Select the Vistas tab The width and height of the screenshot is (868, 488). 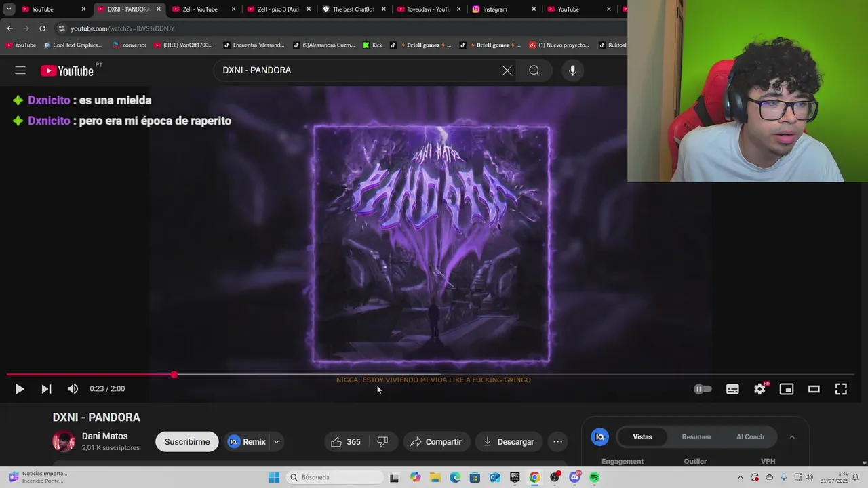pos(642,437)
